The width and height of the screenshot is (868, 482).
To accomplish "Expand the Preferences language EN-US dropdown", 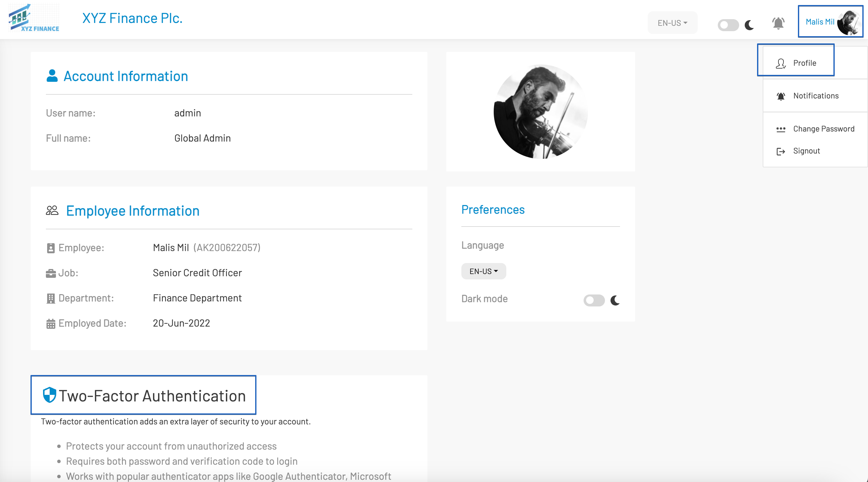I will [483, 271].
